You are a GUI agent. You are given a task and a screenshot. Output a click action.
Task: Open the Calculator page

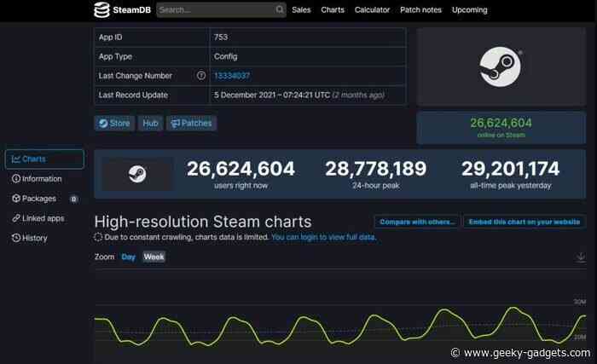(372, 10)
